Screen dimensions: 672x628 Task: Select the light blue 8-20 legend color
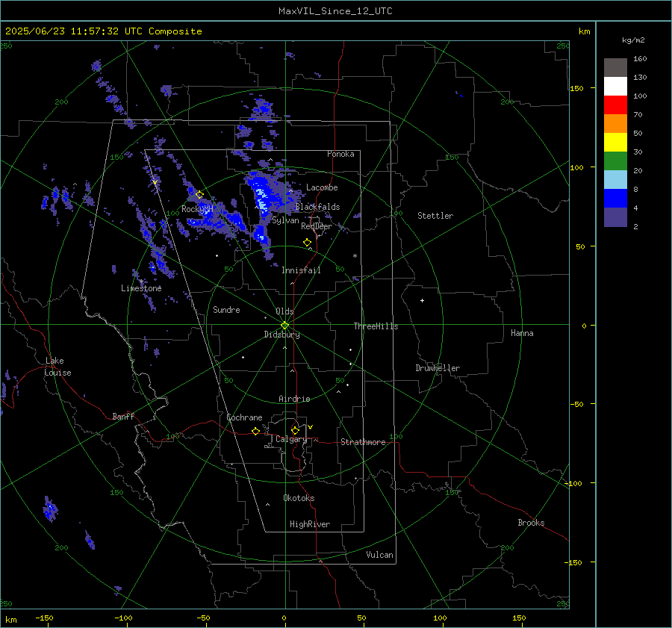[615, 180]
